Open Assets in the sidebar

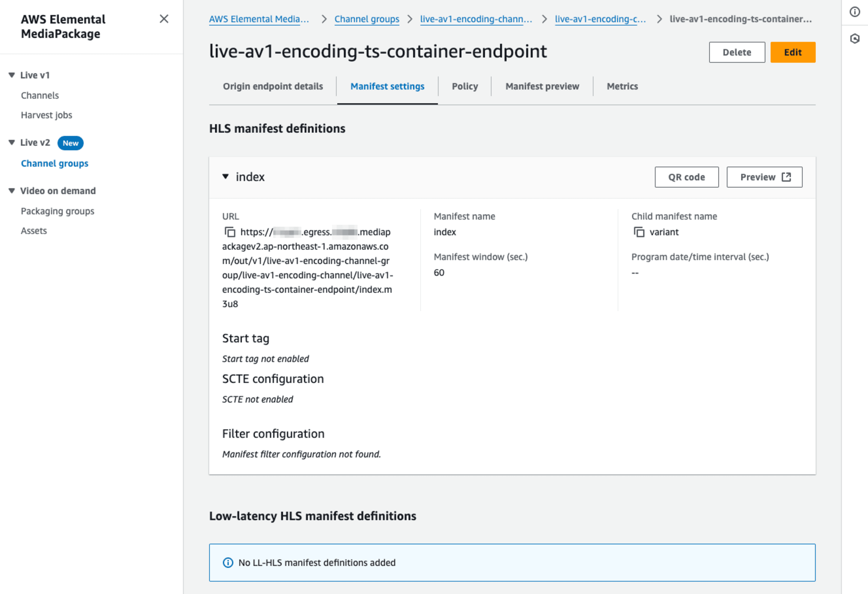pos(34,231)
